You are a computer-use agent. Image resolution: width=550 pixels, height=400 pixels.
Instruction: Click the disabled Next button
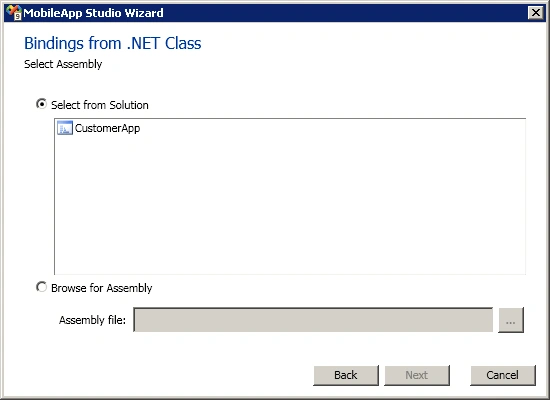coord(417,375)
